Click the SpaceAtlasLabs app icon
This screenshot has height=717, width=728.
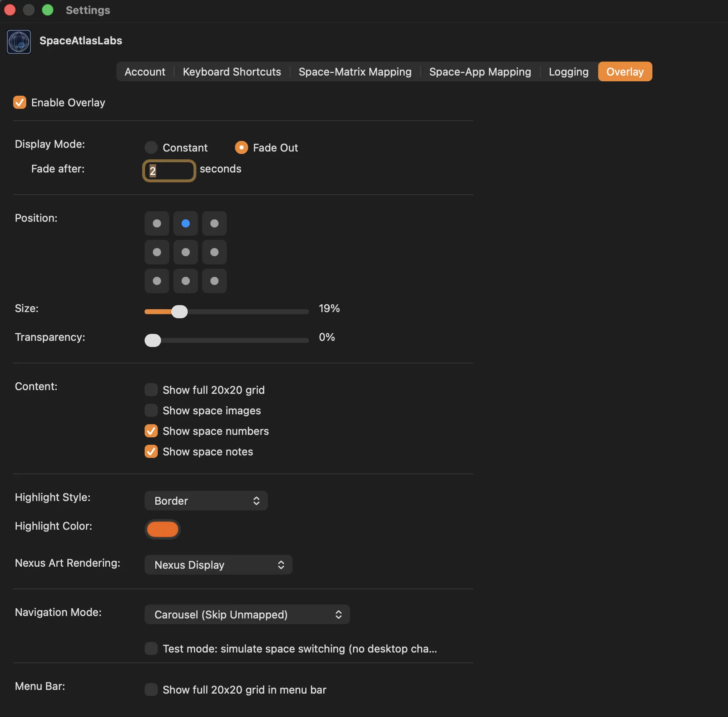point(19,41)
